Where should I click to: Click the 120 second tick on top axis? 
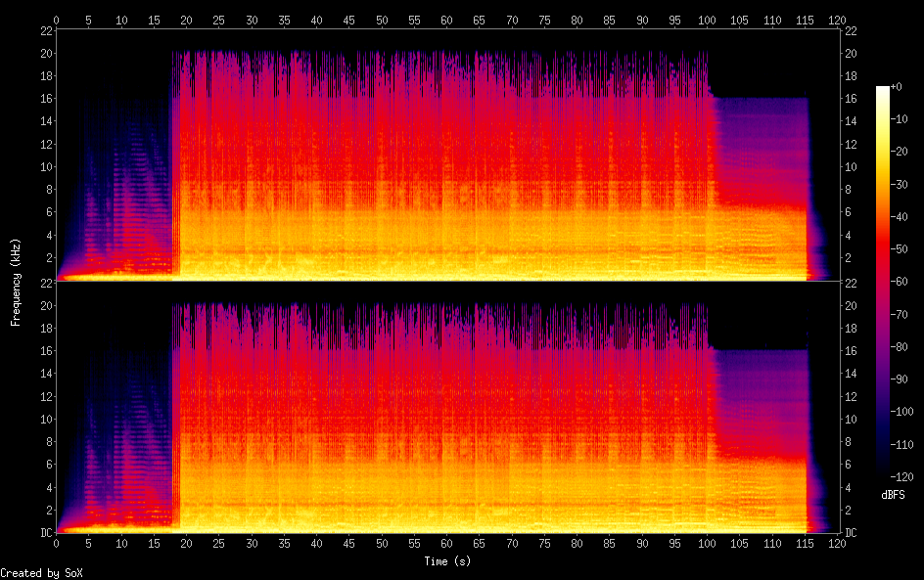pyautogui.click(x=837, y=20)
